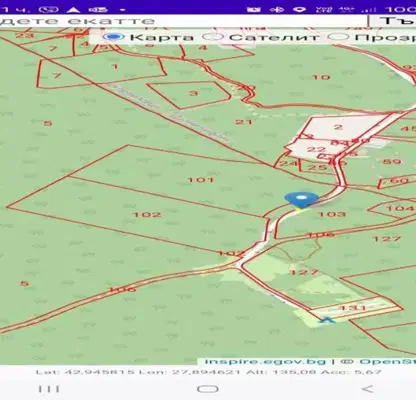
Task: Select parcel label 10
Action: (321, 77)
